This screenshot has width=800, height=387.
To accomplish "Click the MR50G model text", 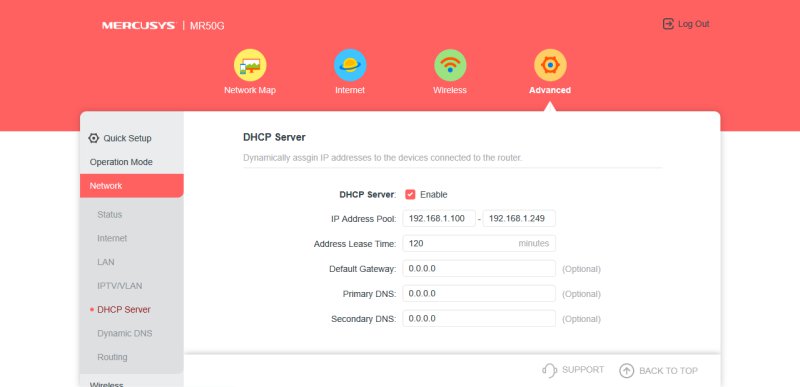I will tap(207, 26).
